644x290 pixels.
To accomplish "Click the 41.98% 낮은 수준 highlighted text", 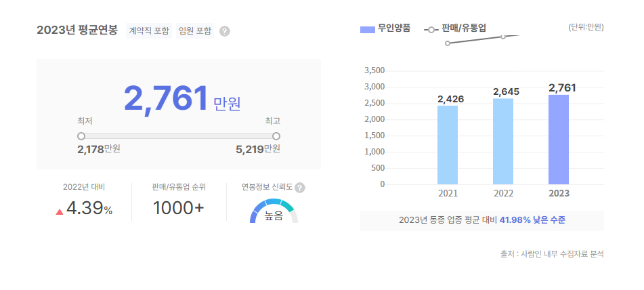I will (x=532, y=220).
